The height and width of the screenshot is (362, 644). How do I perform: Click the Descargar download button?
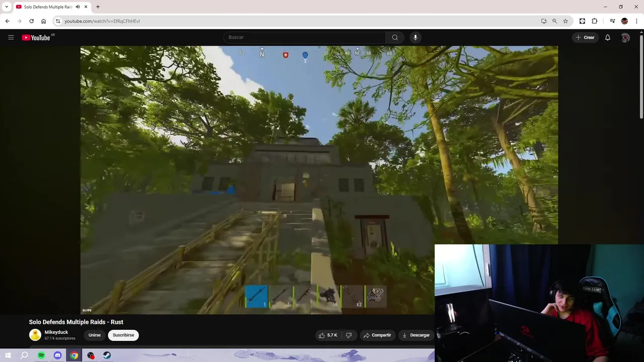click(416, 335)
